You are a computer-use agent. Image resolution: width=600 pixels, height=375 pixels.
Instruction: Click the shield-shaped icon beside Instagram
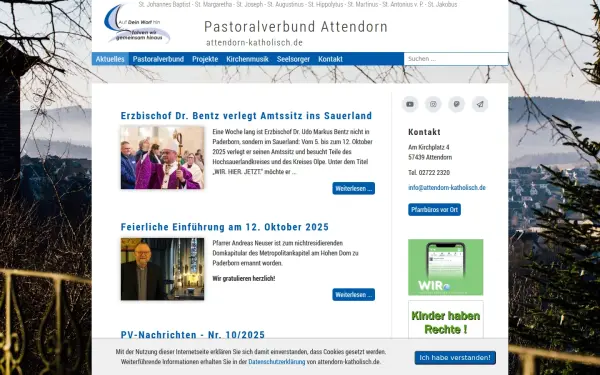coord(457,104)
